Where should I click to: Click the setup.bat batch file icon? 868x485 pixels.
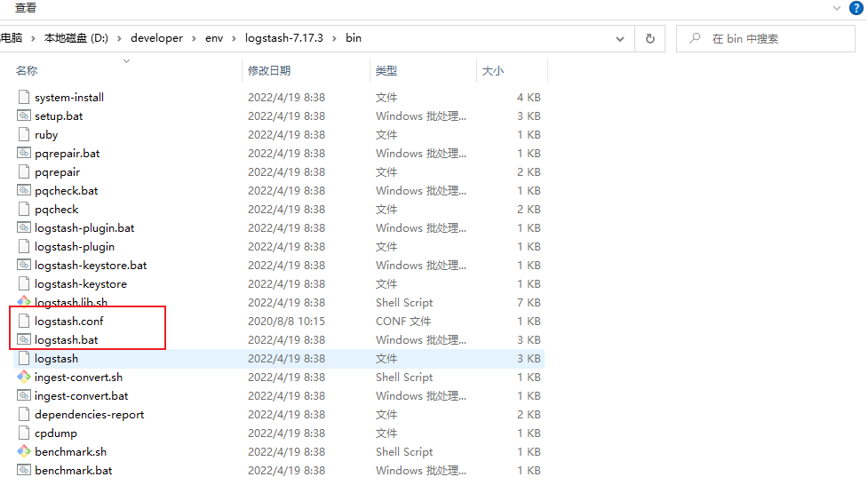(24, 115)
